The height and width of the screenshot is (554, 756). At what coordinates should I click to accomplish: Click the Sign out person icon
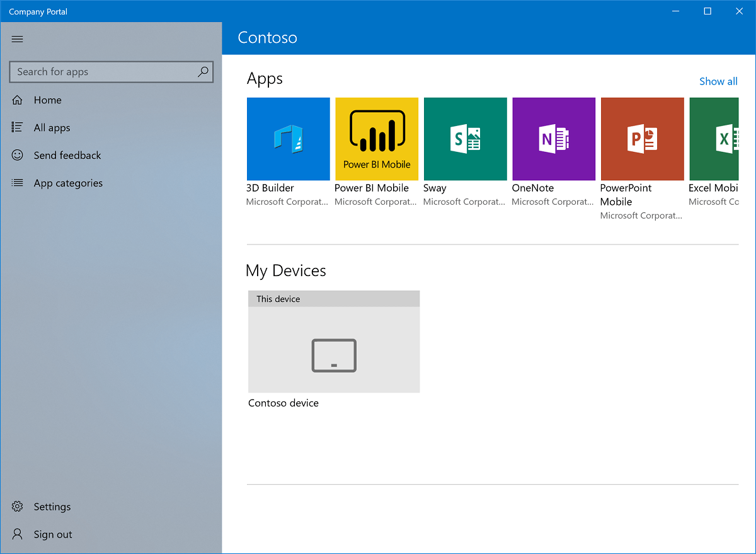click(x=17, y=534)
